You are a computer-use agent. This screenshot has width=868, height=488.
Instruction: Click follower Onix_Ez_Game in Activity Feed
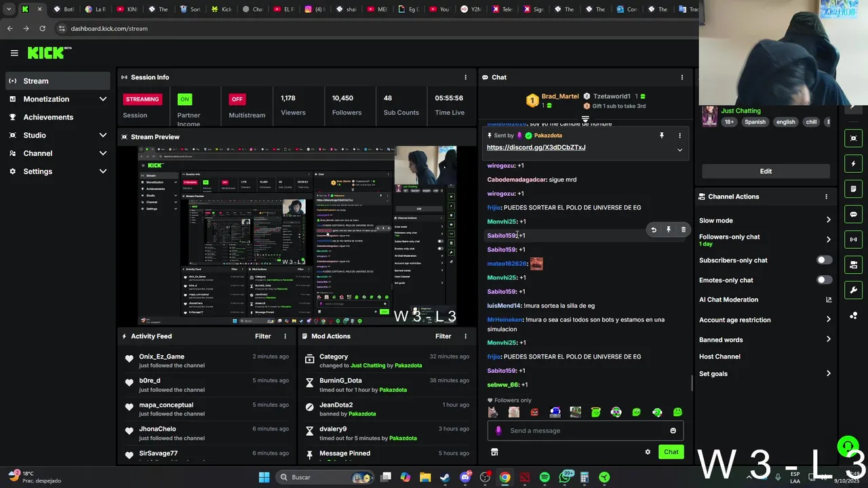pos(161,357)
